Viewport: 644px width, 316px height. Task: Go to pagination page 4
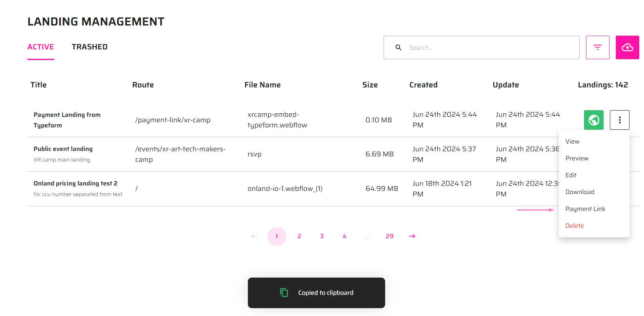(344, 236)
